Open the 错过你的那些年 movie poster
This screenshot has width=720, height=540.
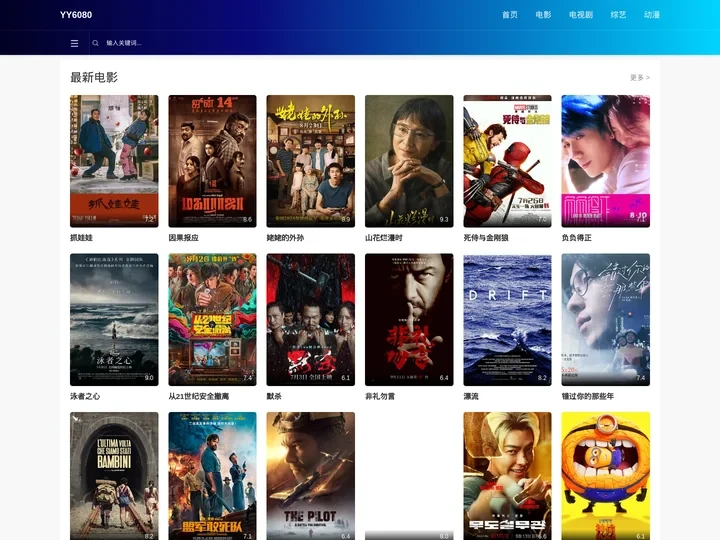[606, 320]
